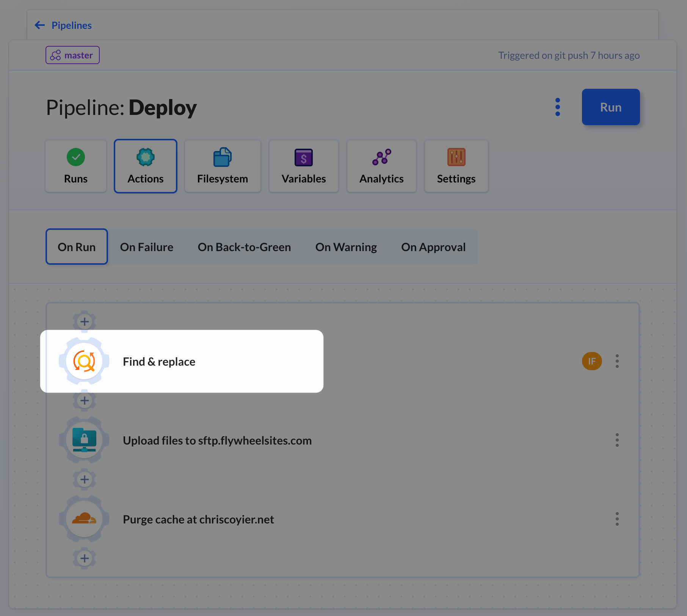The height and width of the screenshot is (616, 687).
Task: Click Triggered on git push text
Action: point(569,55)
